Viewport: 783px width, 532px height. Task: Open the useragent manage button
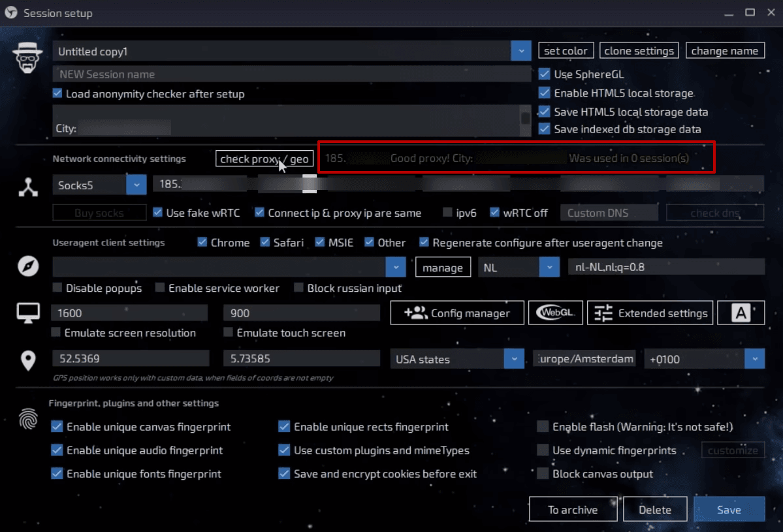442,268
